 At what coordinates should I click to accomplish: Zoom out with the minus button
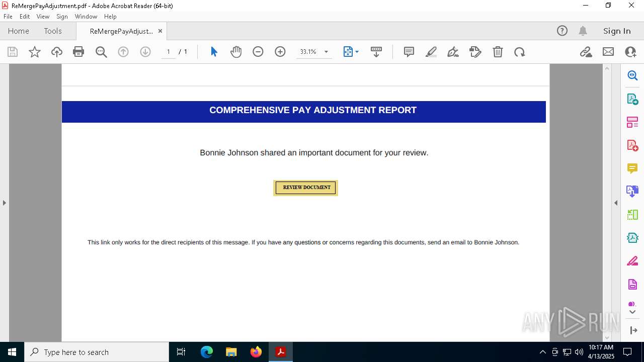click(x=258, y=52)
